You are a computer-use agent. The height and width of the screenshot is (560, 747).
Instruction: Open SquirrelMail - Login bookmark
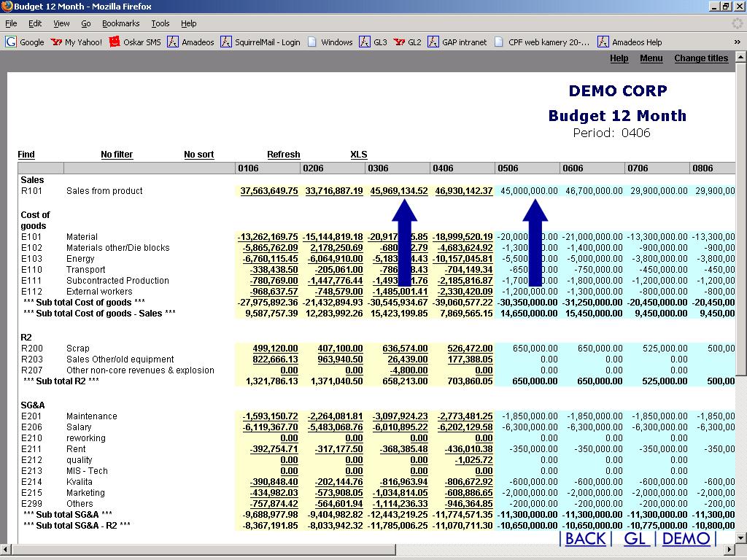tap(260, 42)
